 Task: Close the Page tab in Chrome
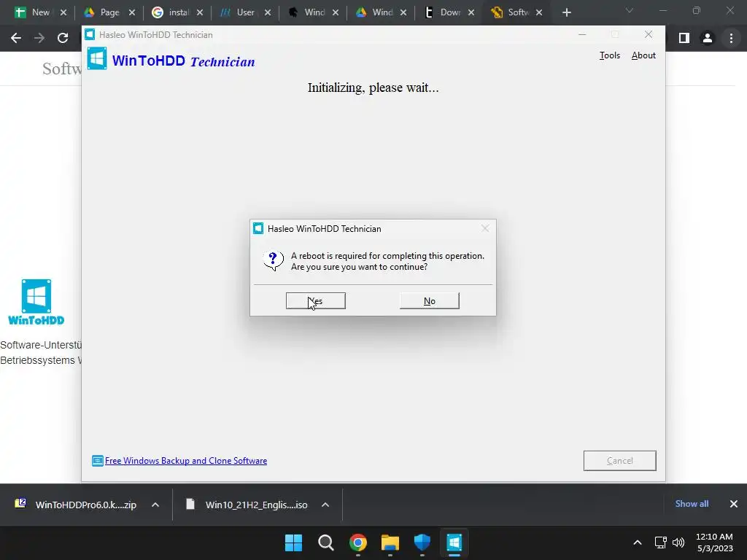point(132,12)
